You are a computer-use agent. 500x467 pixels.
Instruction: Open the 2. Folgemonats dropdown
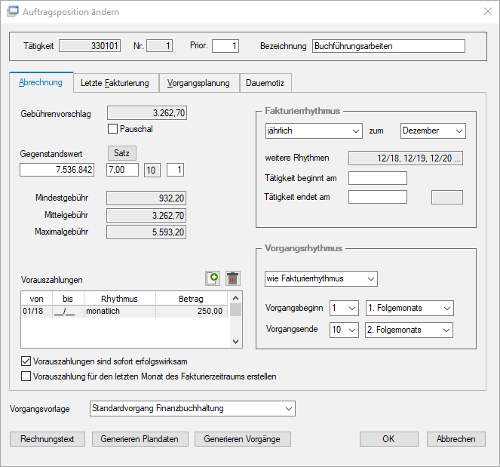click(409, 330)
